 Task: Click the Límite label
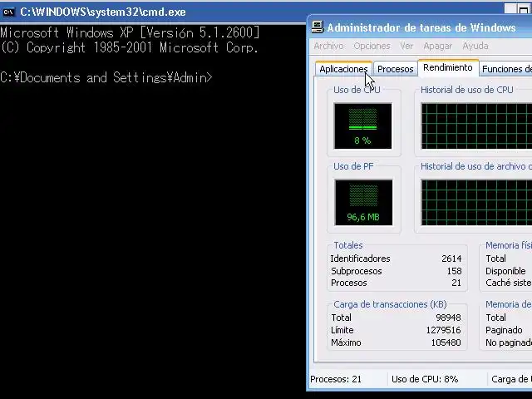tap(342, 330)
